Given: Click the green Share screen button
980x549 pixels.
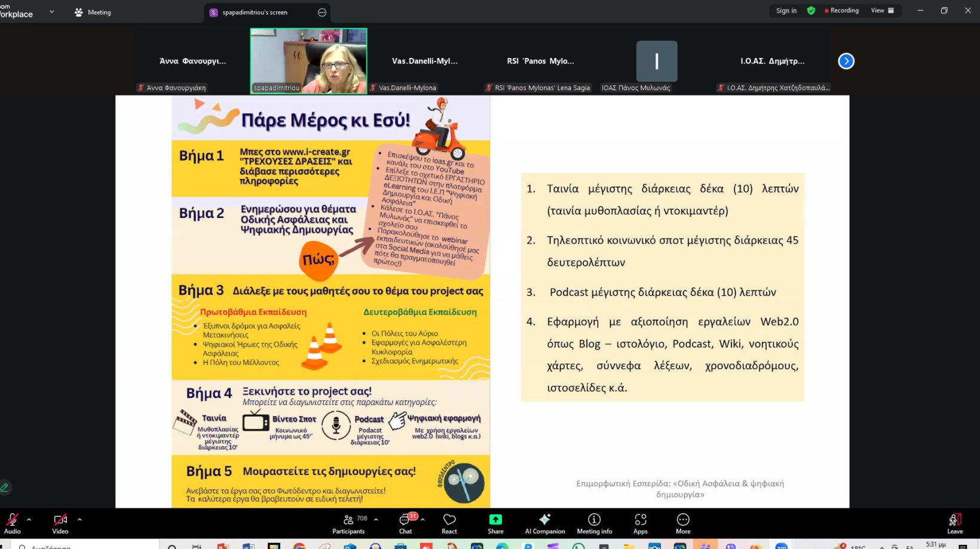Looking at the screenshot, I should coord(495,523).
